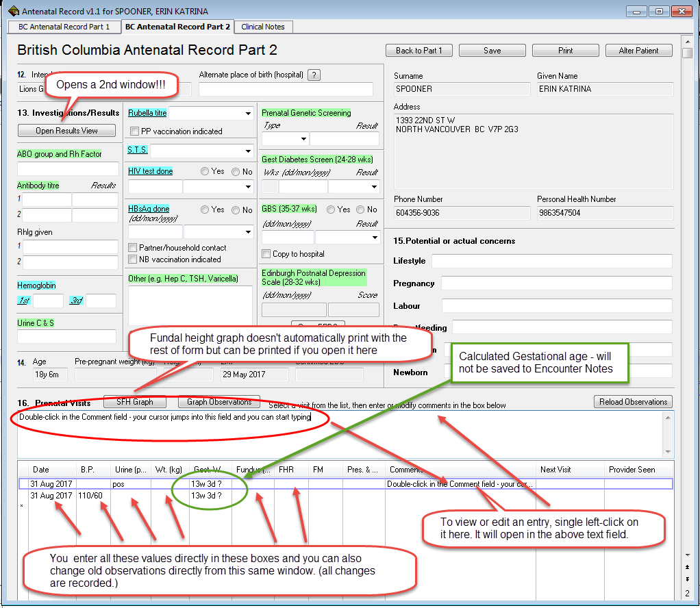Open the Alternate place of birth help icon
The height and width of the screenshot is (608, 700).
314,75
